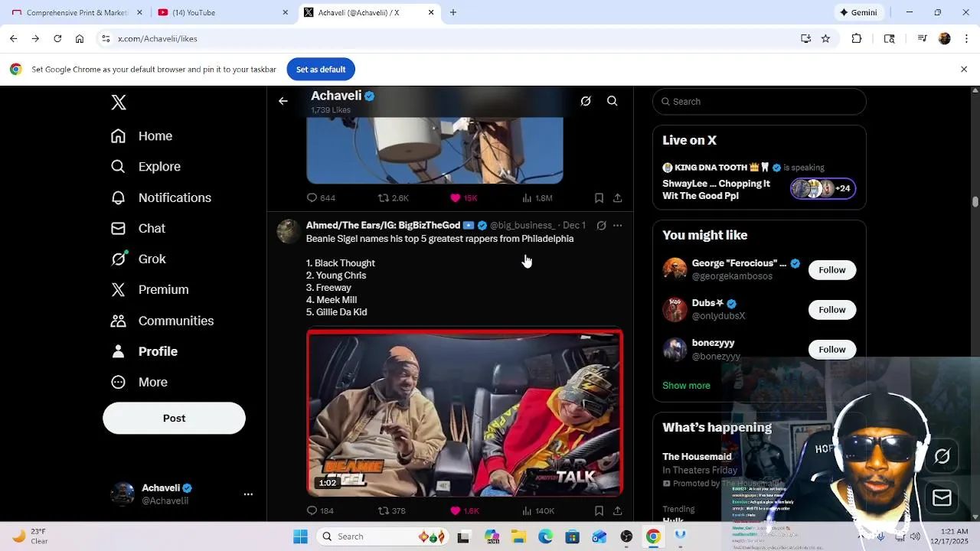Bookmark this page with star icon
980x551 pixels.
(825, 38)
